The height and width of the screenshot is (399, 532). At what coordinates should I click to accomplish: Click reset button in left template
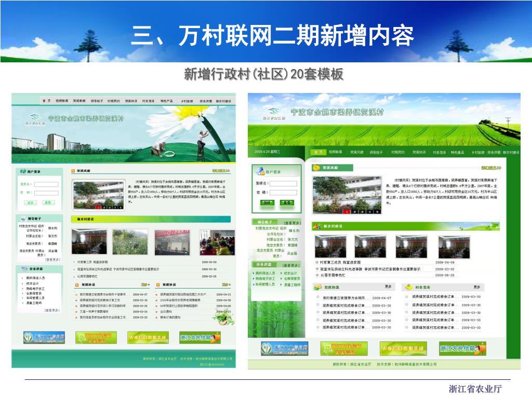[x=48, y=203]
